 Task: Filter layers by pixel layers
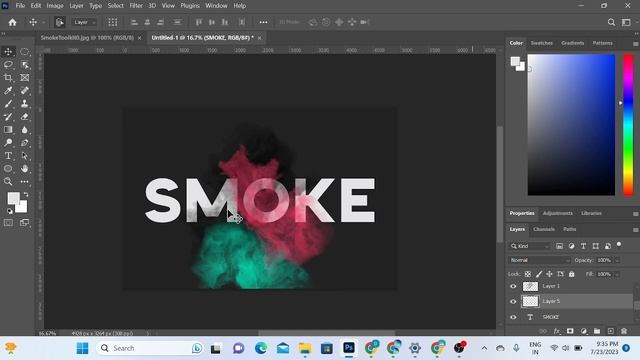coord(559,246)
